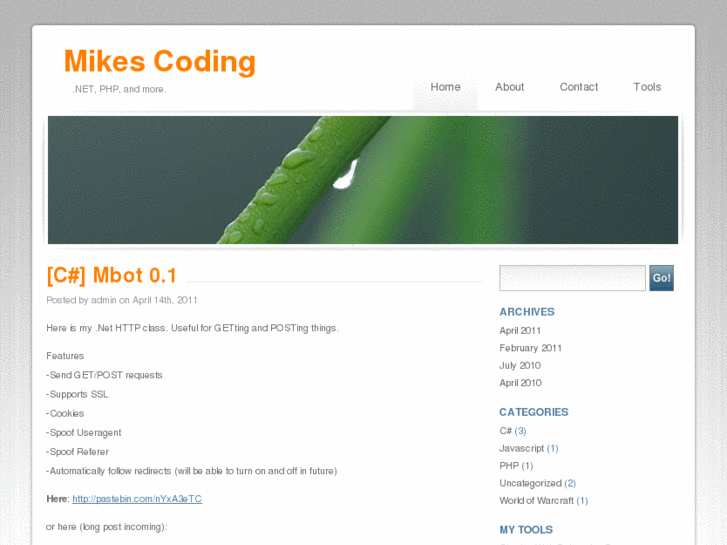
Task: Click the Mikes Coding site title
Action: (159, 61)
